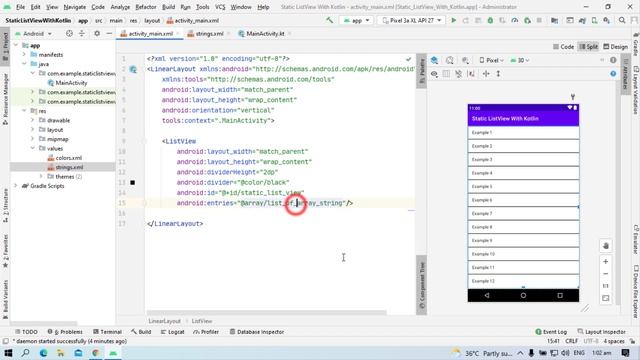Click the Collapse All icon in the Project panel
640x360 pixels.
[x=82, y=33]
